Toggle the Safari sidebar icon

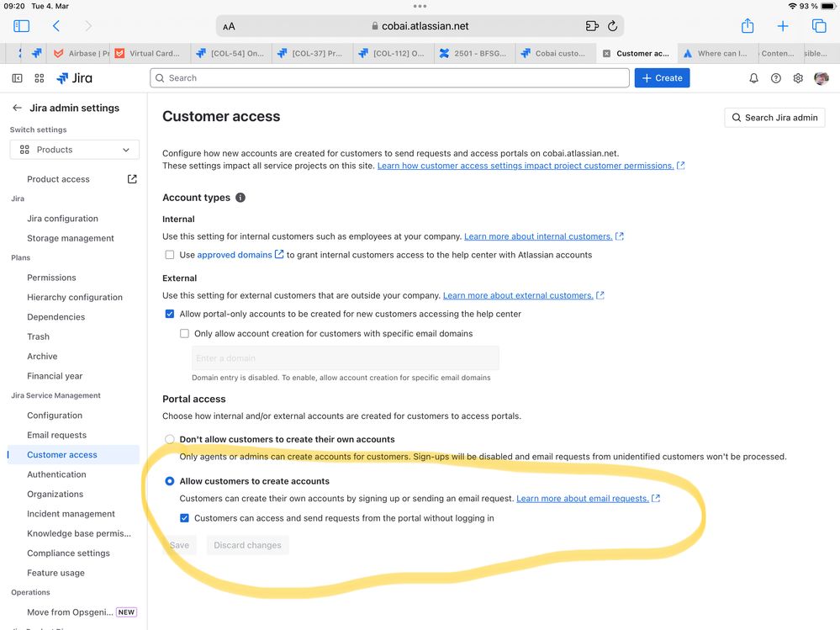pos(21,26)
